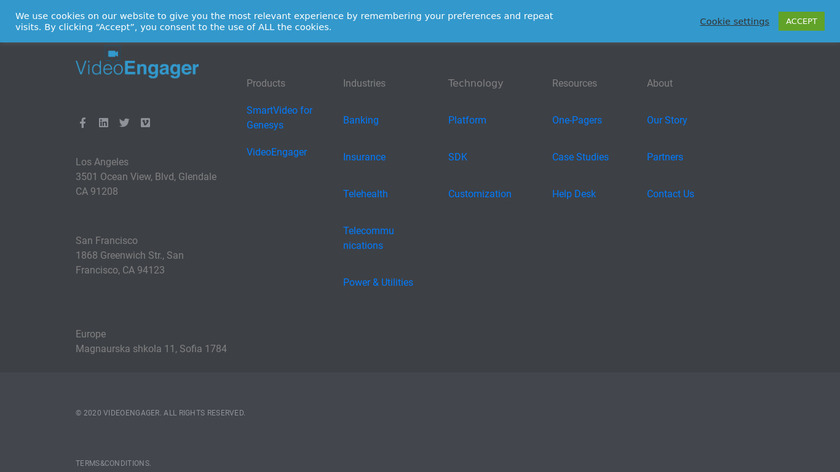Open Cookie settings
Viewport: 840px width, 472px height.
click(x=734, y=22)
